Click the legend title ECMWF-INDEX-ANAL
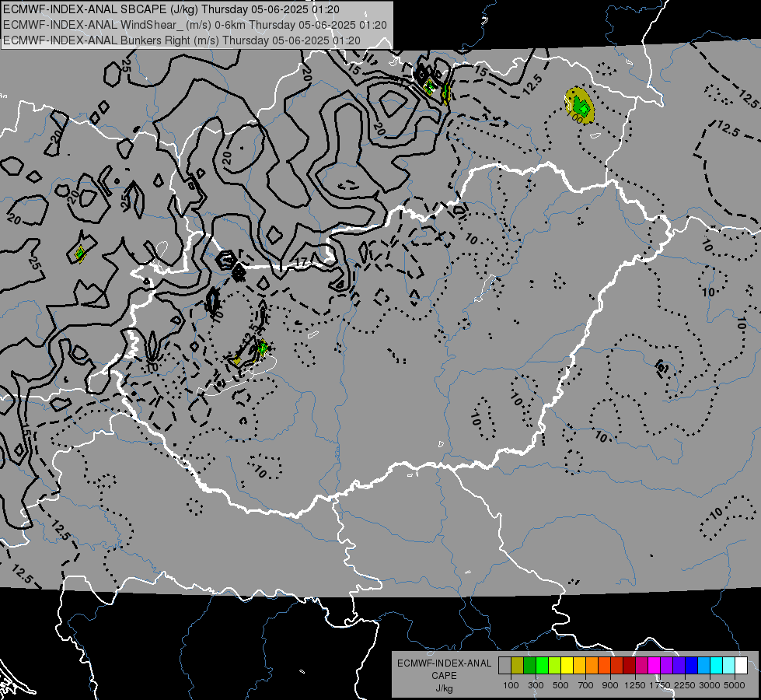Image resolution: width=761 pixels, height=700 pixels. click(x=444, y=663)
